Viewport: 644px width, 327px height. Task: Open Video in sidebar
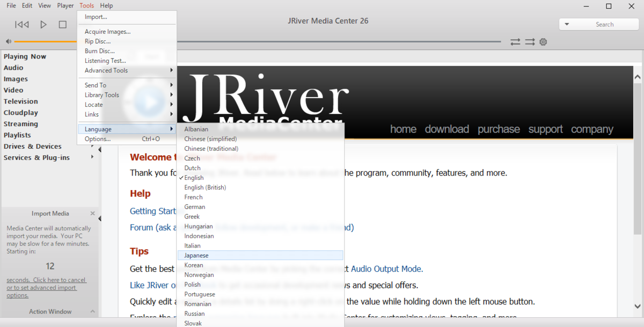(13, 90)
